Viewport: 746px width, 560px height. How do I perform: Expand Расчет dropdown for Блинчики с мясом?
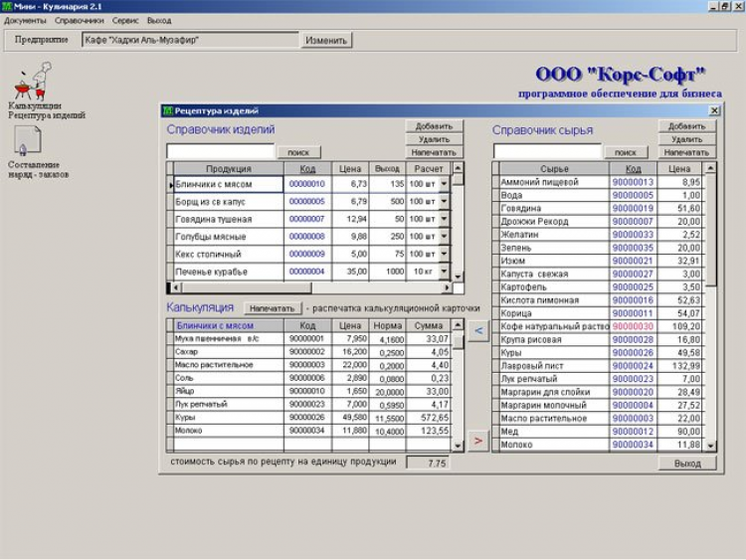[x=444, y=184]
